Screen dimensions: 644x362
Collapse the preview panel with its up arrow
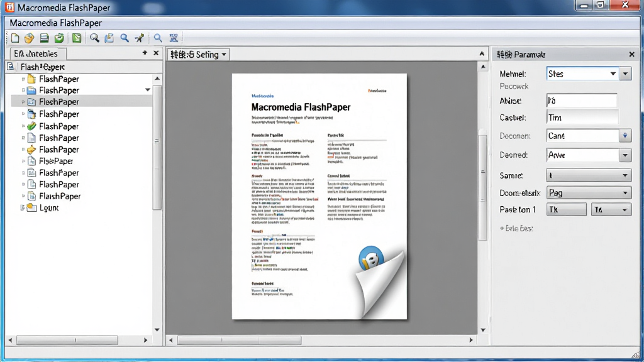point(482,54)
